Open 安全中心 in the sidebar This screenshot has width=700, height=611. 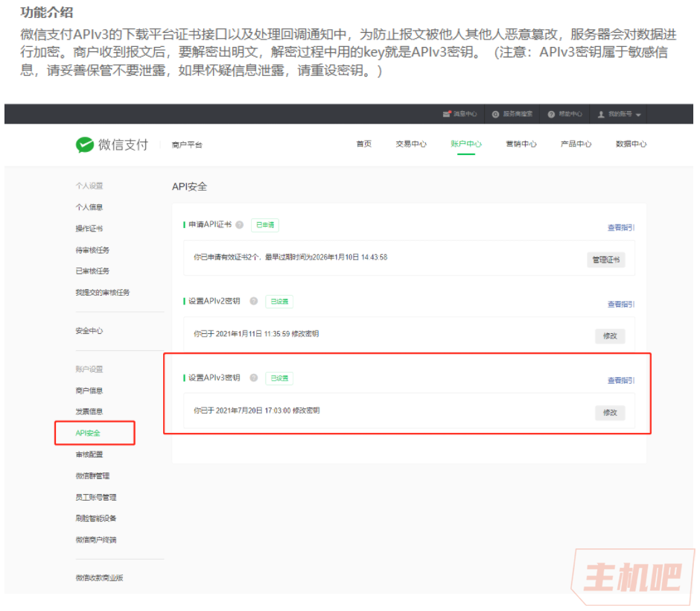[x=89, y=331]
